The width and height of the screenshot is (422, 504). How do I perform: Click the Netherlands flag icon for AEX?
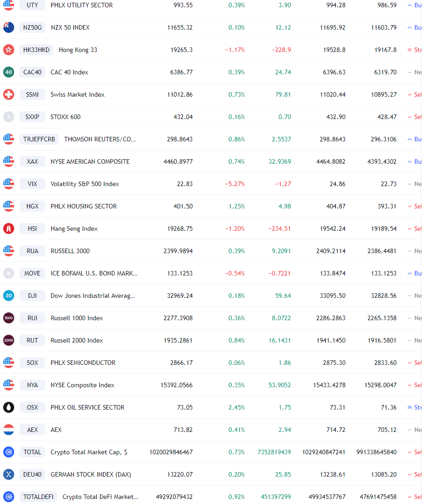coord(9,430)
